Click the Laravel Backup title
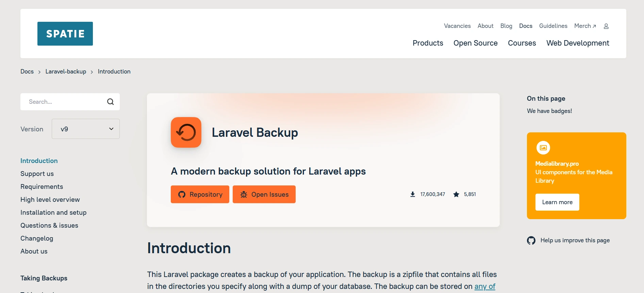Image resolution: width=644 pixels, height=293 pixels. coord(255,132)
